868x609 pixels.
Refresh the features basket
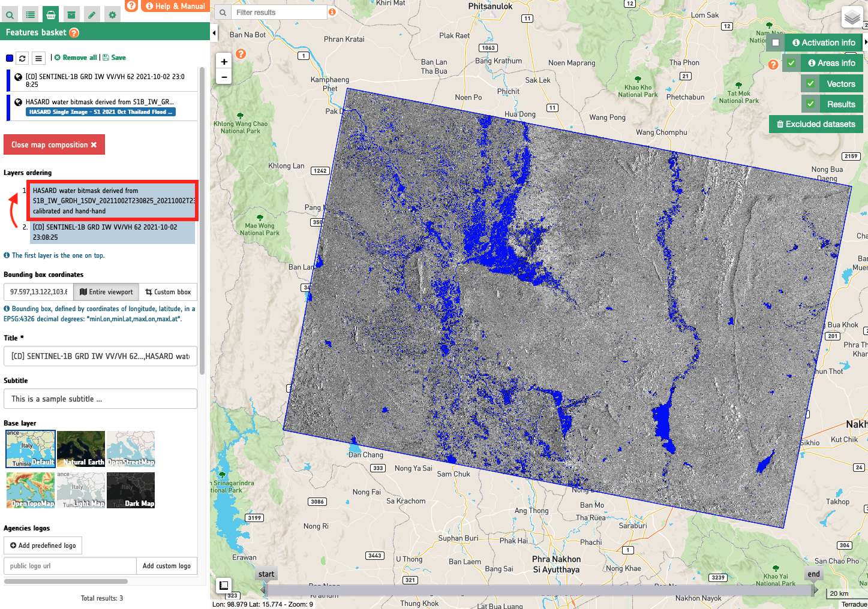pyautogui.click(x=22, y=58)
